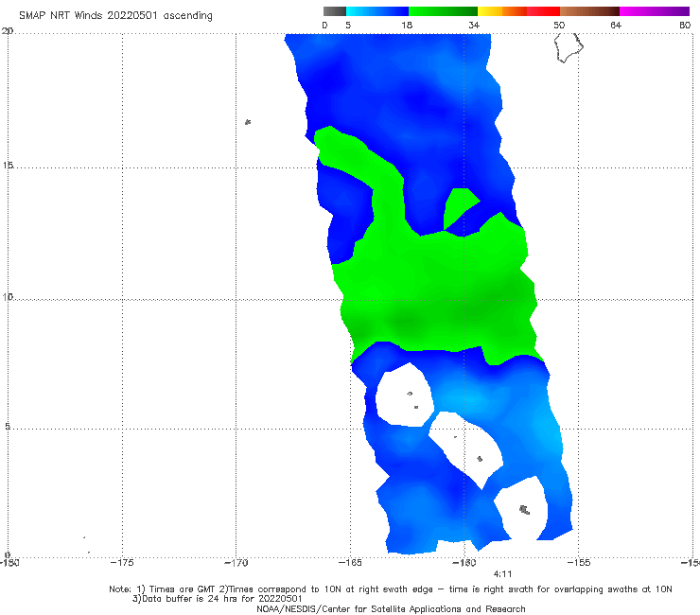Click the cyan-to-blue segment of the colorbar
This screenshot has height=615, width=700.
tap(377, 11)
